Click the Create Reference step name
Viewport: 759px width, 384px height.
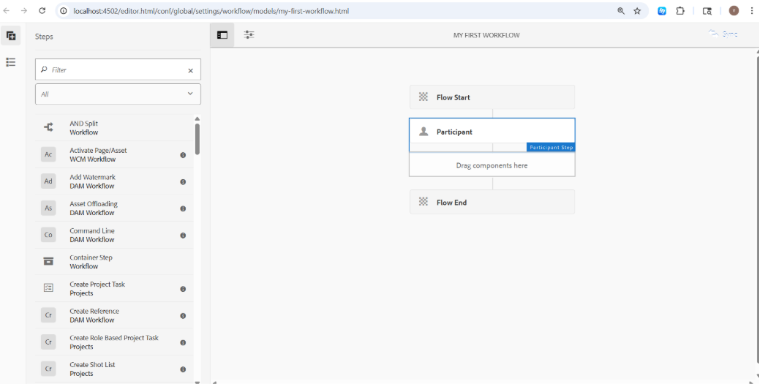(94, 311)
